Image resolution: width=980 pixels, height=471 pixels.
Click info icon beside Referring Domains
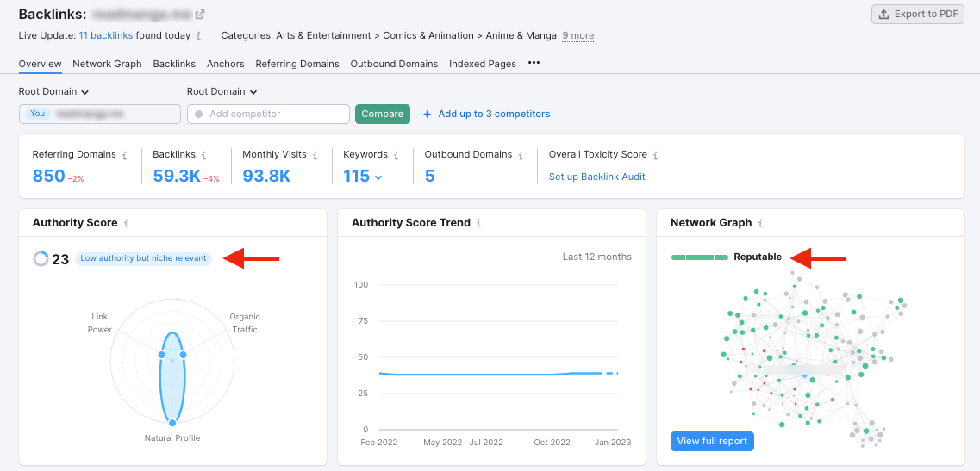[125, 156]
